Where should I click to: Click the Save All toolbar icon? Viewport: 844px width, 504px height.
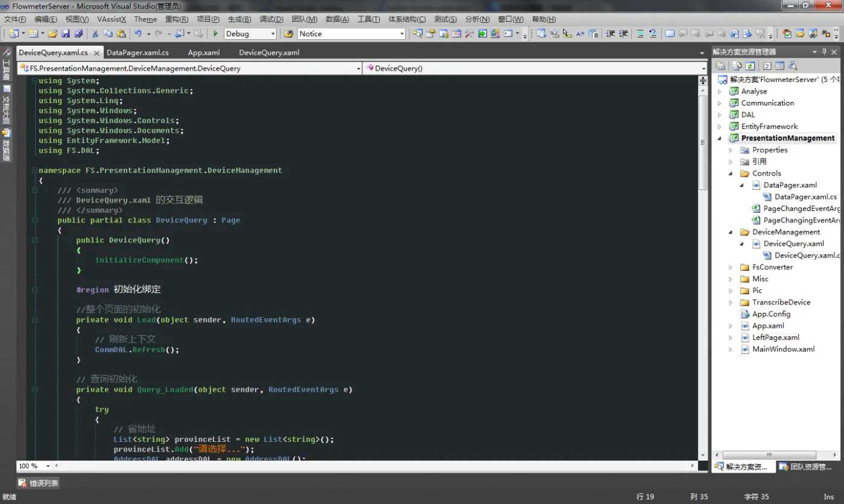(x=78, y=34)
